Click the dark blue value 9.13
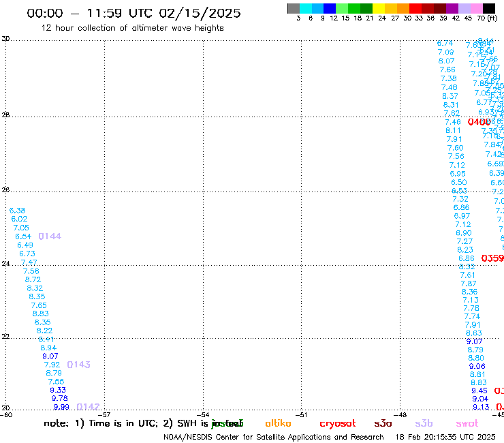The height and width of the screenshot is (443, 504). click(x=481, y=408)
